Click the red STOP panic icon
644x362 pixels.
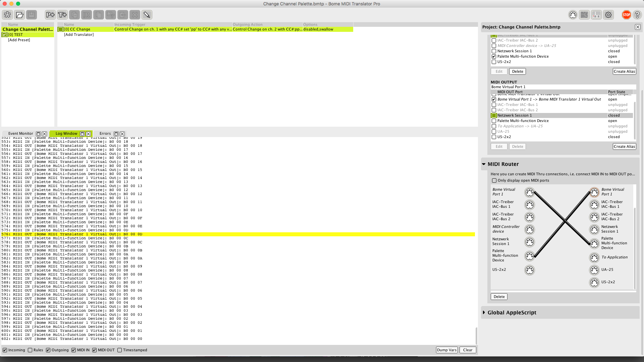click(626, 15)
